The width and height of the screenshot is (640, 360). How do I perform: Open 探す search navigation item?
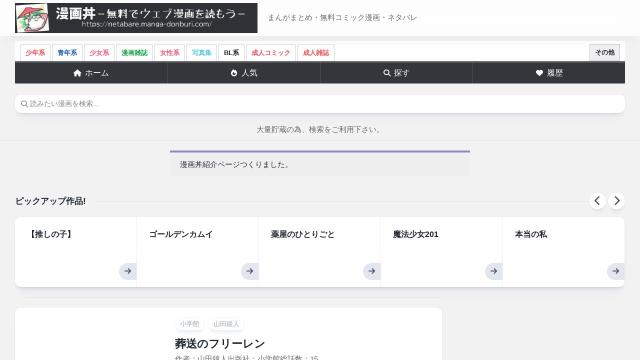(x=396, y=73)
